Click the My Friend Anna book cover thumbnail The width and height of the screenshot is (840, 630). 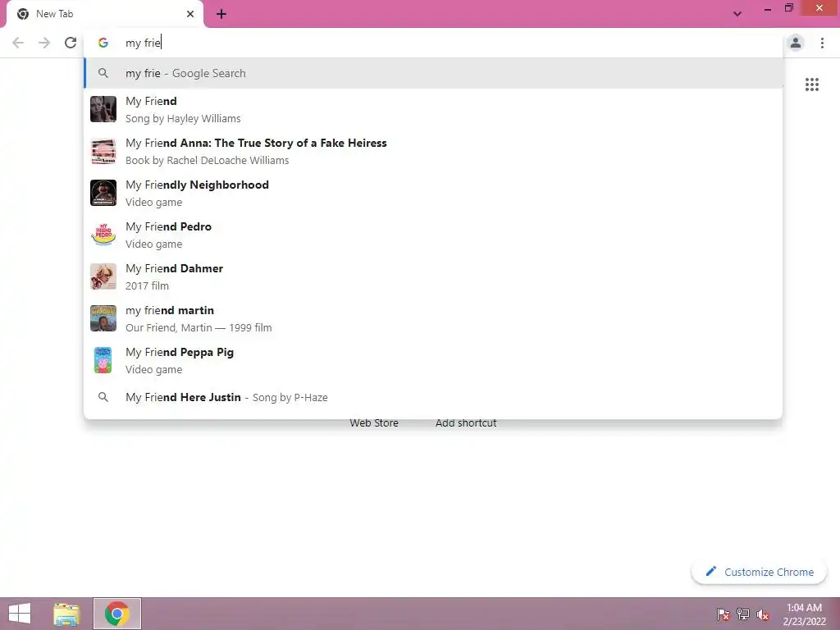(103, 151)
